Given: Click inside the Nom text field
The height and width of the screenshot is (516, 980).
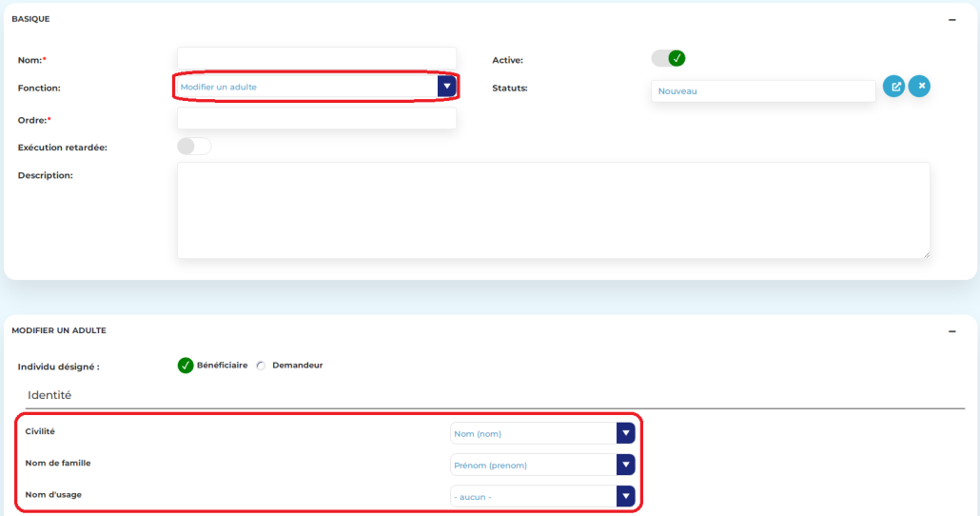Looking at the screenshot, I should click(x=316, y=58).
